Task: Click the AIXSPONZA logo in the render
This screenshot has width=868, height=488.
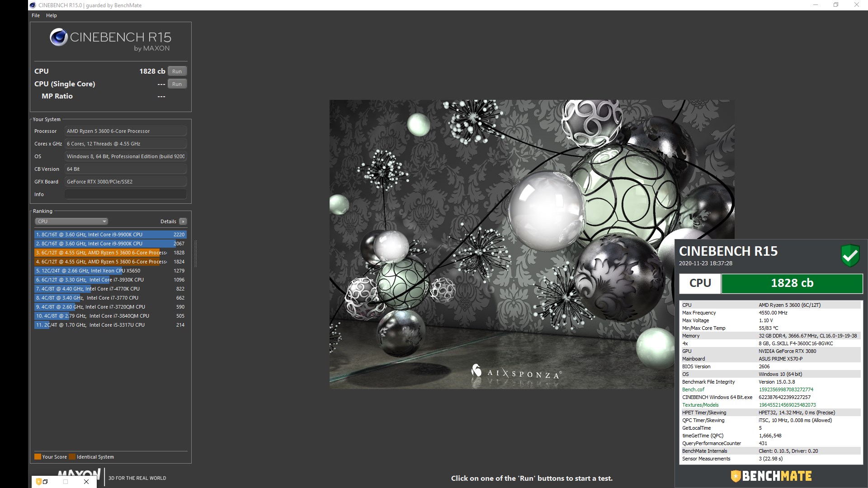Action: (x=516, y=372)
